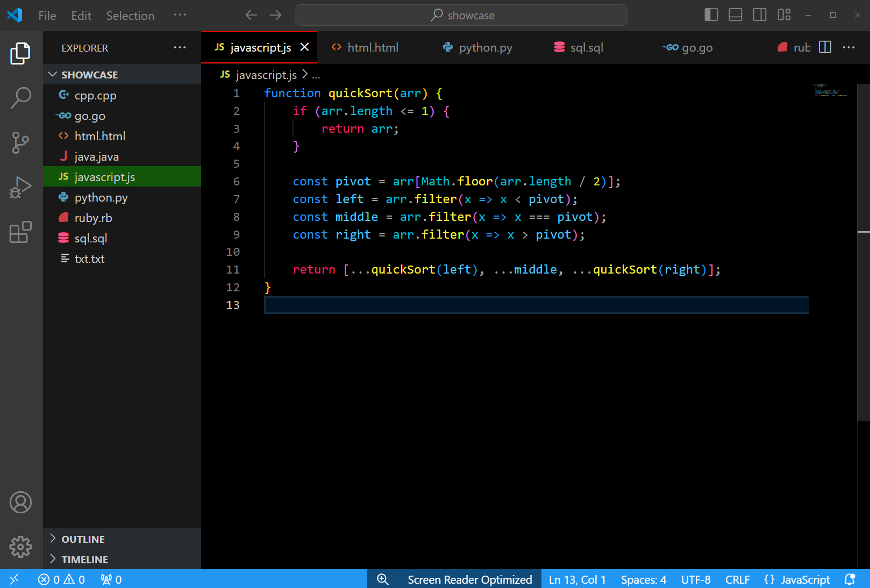Open Run and Debug view

point(20,188)
